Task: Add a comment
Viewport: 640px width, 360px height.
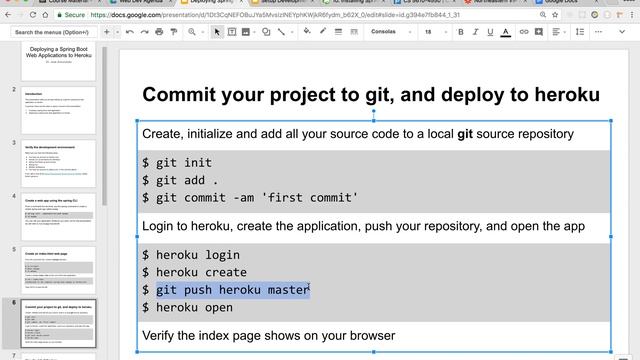Action: [x=539, y=32]
